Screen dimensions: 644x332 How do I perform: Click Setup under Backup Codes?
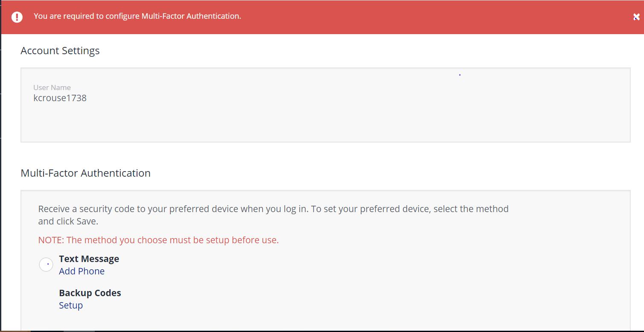(x=71, y=306)
